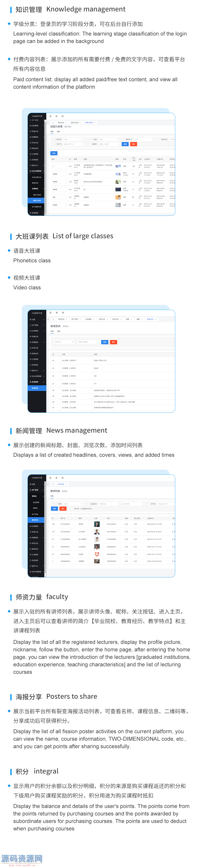Select 管理员 in teacher list screenshot sidebar
Image resolution: width=197 pixels, height=868 pixels.
36,508
